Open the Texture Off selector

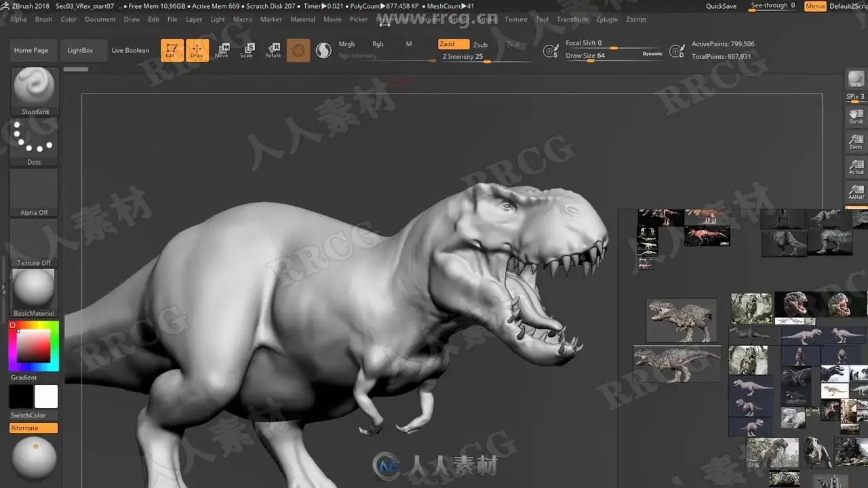34,243
